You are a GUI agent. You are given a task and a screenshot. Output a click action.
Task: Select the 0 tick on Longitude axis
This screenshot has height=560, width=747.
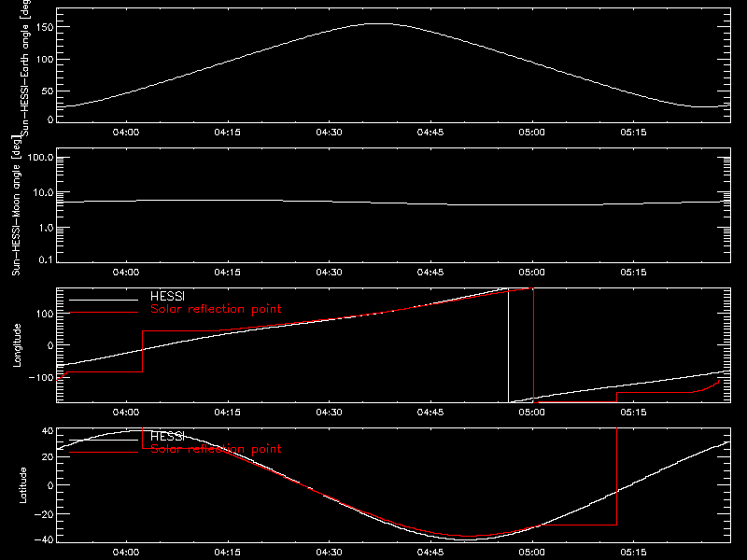(x=50, y=345)
